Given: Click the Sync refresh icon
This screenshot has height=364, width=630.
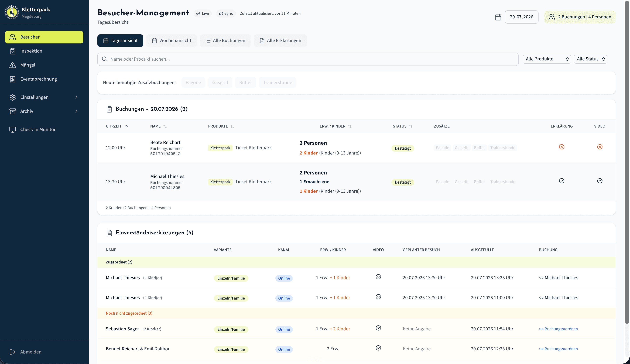Looking at the screenshot, I should pyautogui.click(x=221, y=13).
